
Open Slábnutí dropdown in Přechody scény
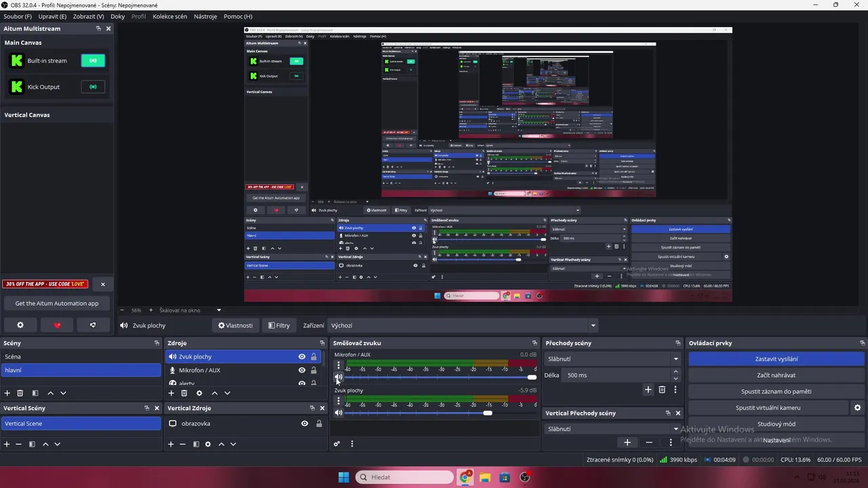(x=613, y=359)
